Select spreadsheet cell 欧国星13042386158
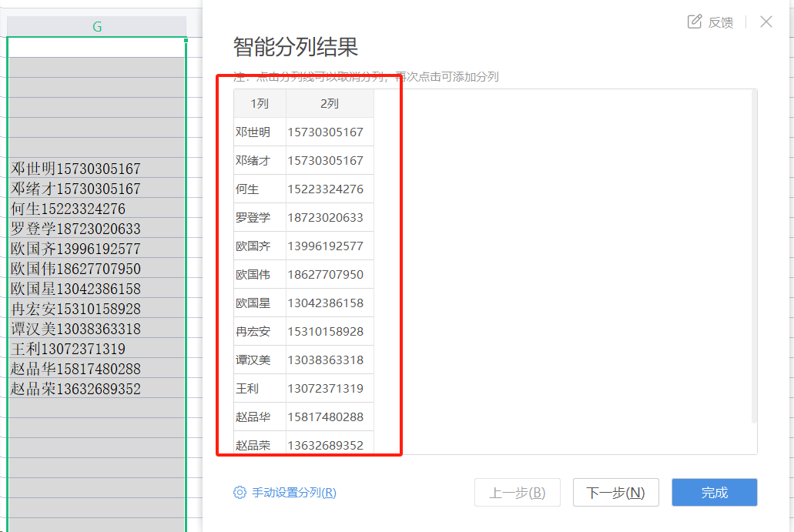Screen dimensions: 794x532 coord(96,288)
